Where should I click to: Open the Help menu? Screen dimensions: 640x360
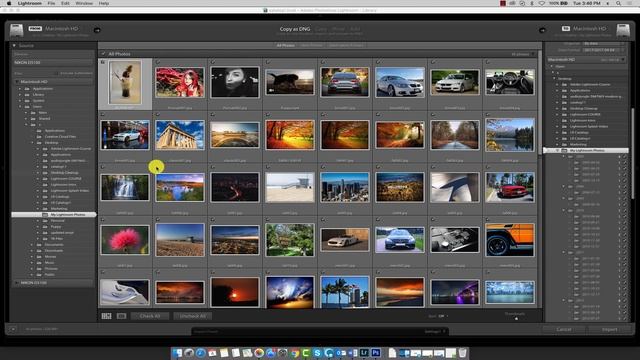click(104, 3)
